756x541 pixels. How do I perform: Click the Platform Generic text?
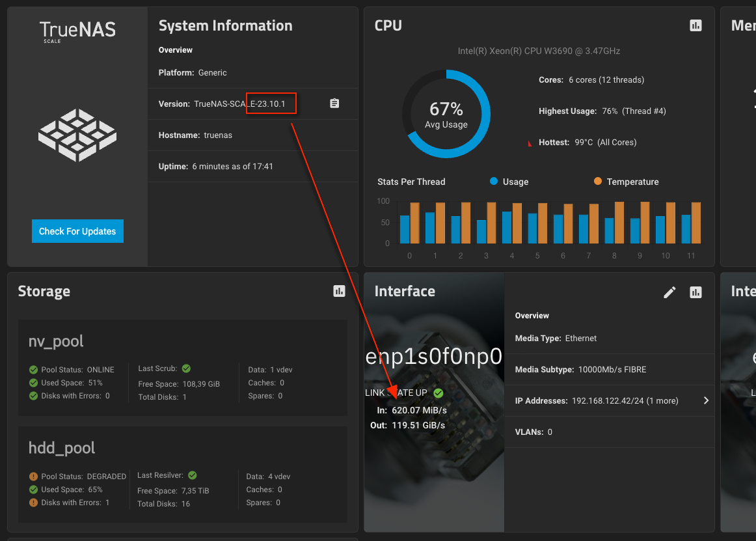click(193, 72)
